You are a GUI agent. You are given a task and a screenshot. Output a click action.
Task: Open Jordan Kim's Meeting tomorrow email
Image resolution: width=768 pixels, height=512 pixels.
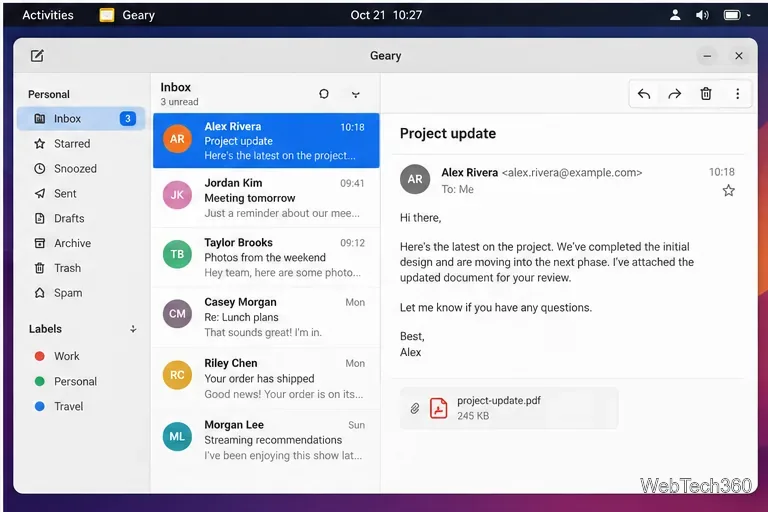266,197
